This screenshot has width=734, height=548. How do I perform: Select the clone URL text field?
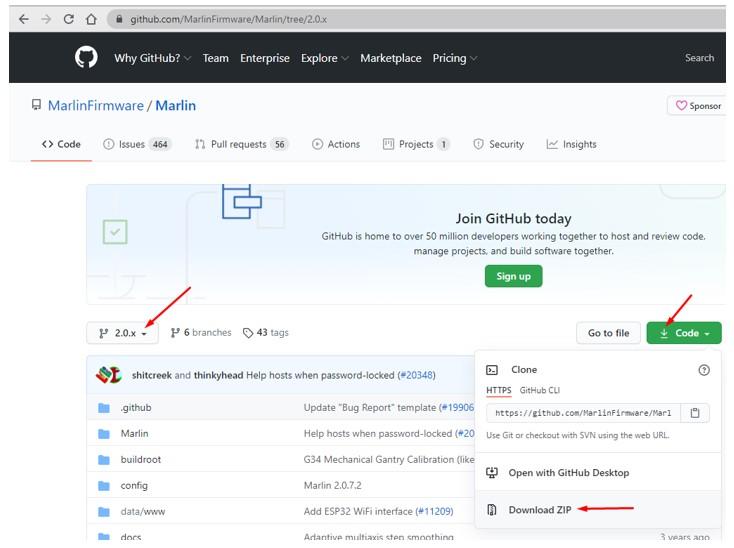pos(583,413)
